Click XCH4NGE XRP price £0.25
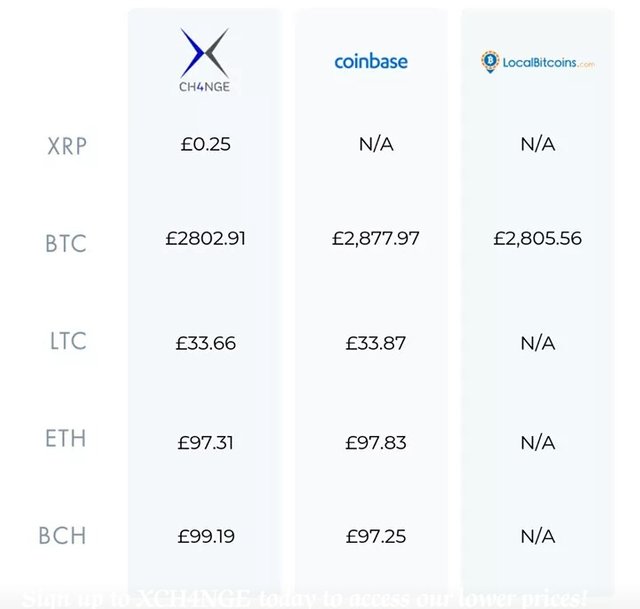Image resolution: width=640 pixels, height=609 pixels. pyautogui.click(x=205, y=144)
